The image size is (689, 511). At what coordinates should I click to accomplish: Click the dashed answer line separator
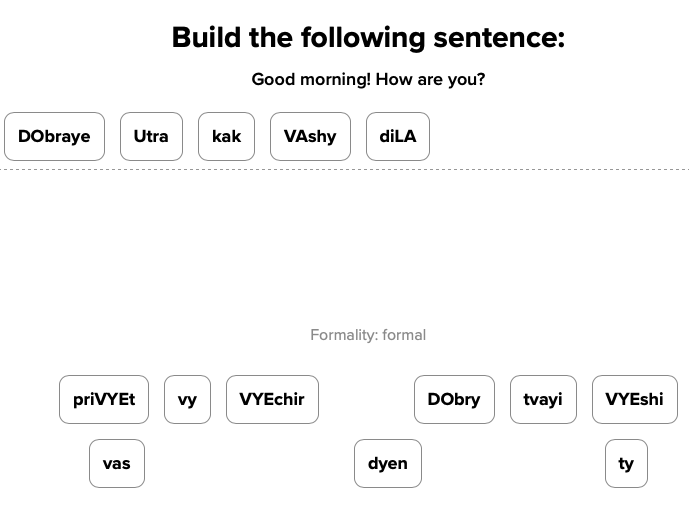point(344,170)
